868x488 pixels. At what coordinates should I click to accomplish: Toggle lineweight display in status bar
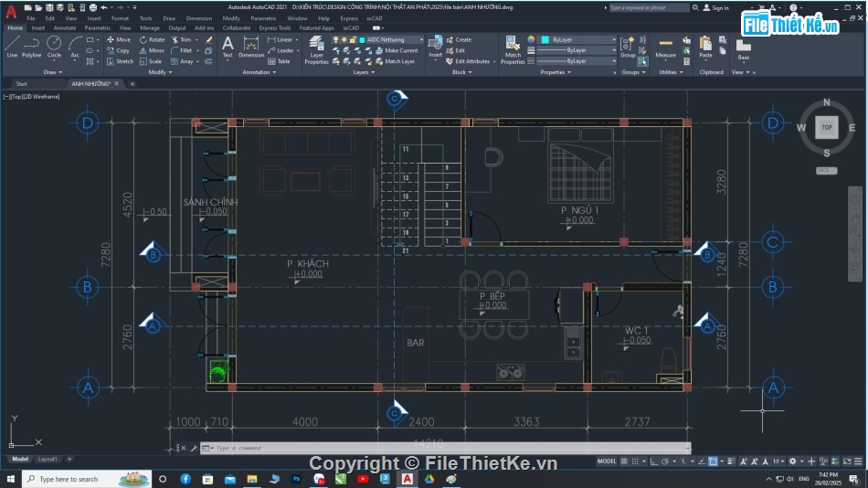coord(731,461)
